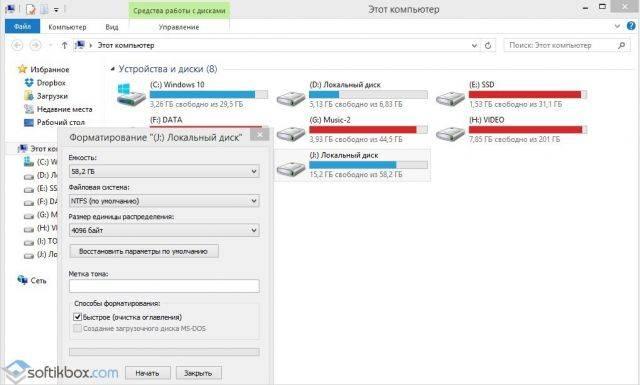640x385 pixels.
Task: Click the Dropbox icon in Favorites
Action: 29,83
